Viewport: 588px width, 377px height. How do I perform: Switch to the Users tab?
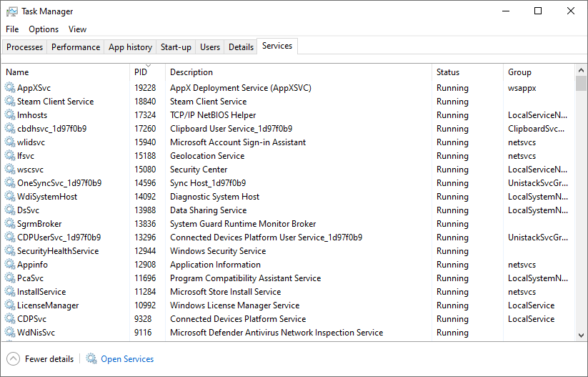209,47
